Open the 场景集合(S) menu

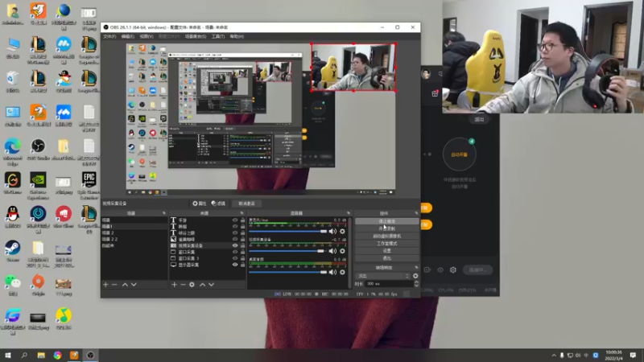pos(196,36)
